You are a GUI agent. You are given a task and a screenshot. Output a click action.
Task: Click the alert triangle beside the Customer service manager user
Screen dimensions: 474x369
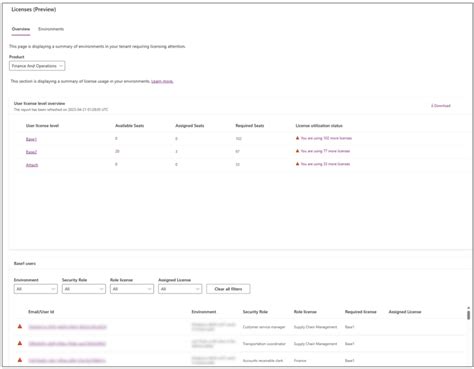20,326
